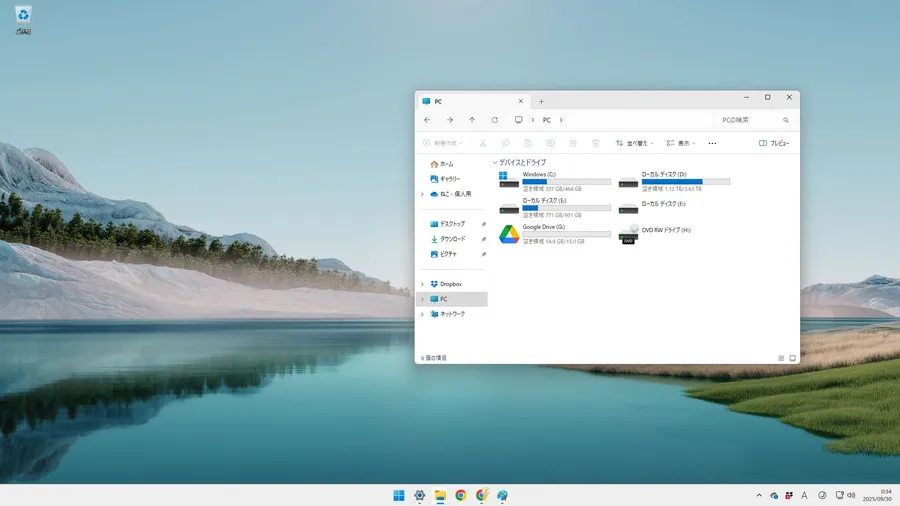The height and width of the screenshot is (506, 900).
Task: Open Settings gear from the taskbar
Action: pos(420,495)
